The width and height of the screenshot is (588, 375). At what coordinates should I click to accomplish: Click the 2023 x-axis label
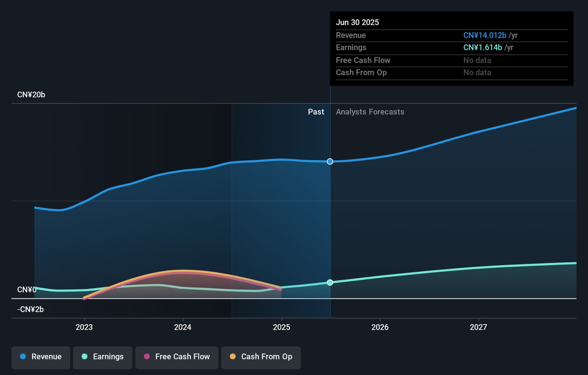tap(84, 327)
